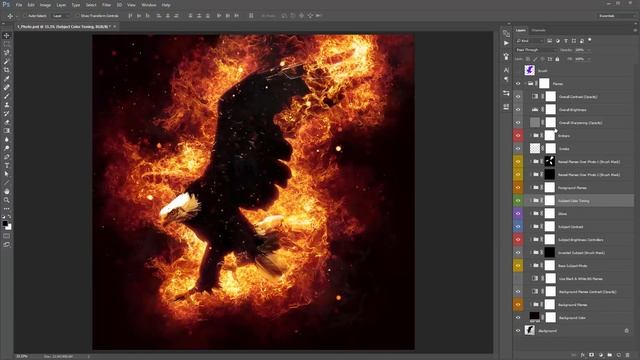Click the delete layer trash icon

627,355
